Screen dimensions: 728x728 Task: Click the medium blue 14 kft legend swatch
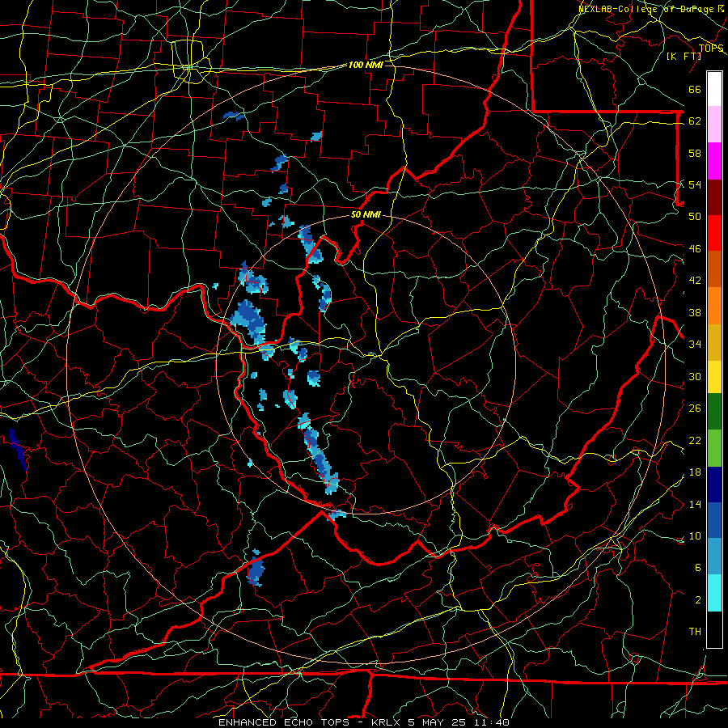[714, 520]
